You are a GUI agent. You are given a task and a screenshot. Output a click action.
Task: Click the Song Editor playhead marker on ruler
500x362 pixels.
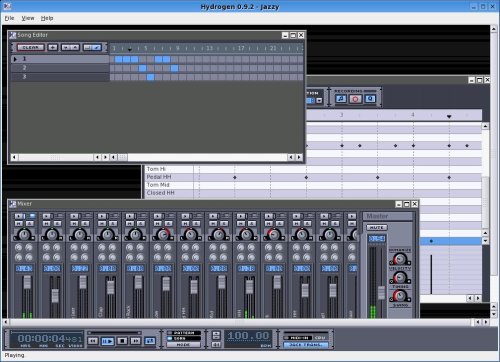(x=130, y=50)
